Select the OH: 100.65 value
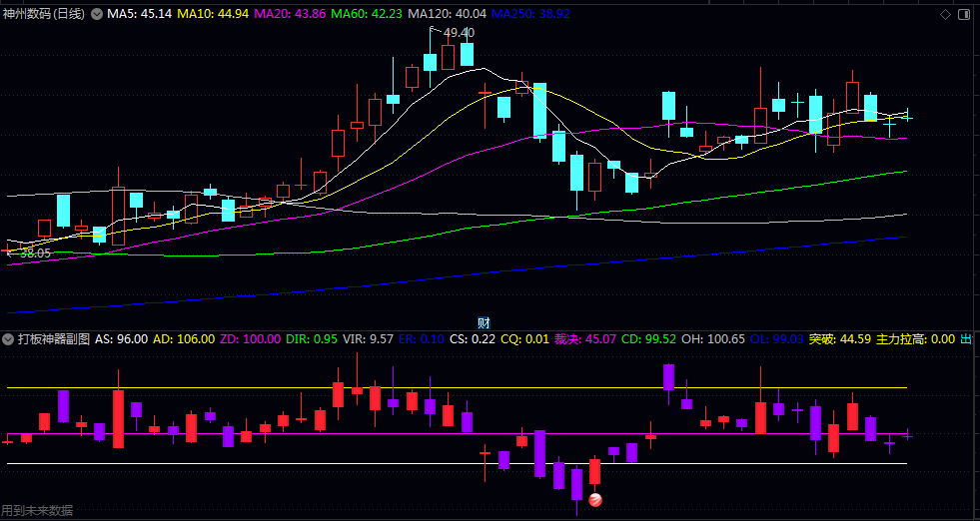Screen dimensions: 980x521 coord(713,339)
